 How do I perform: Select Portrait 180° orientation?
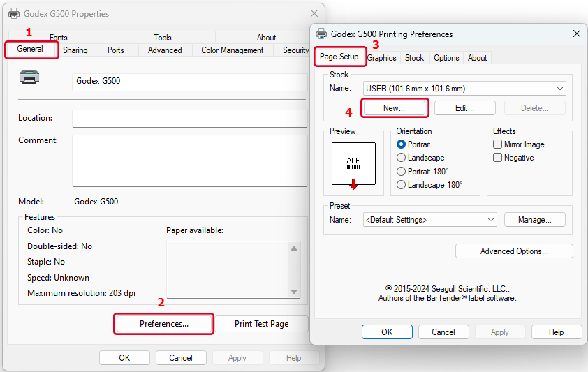[402, 172]
